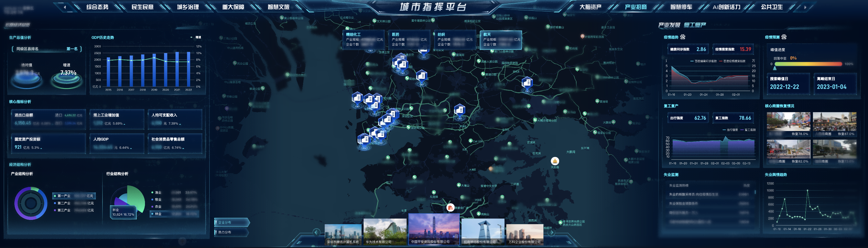This screenshot has width=868, height=248.
Task: Click the 复工指数 78.66 card
Action: [x=733, y=118]
